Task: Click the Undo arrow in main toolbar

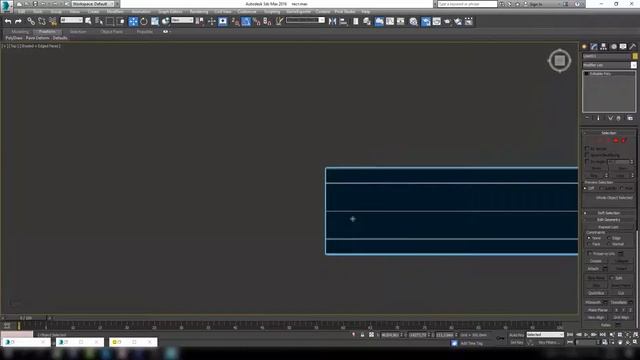Action: (x=8, y=21)
